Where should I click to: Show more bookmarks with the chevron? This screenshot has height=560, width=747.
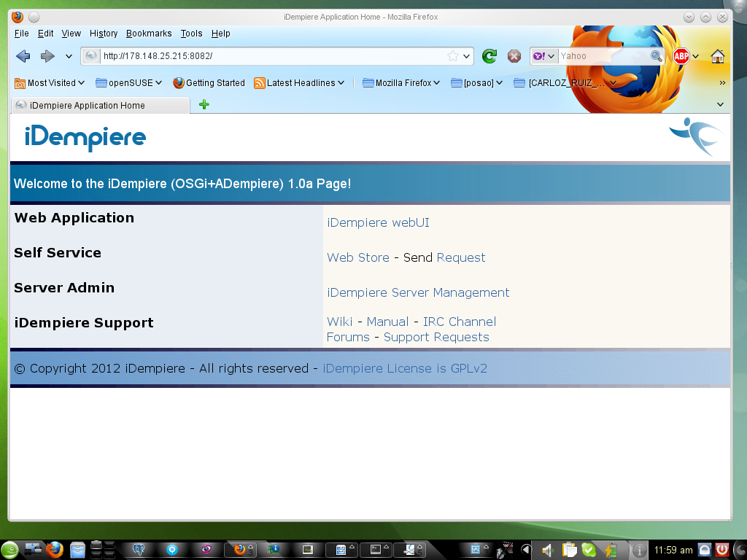tap(722, 83)
